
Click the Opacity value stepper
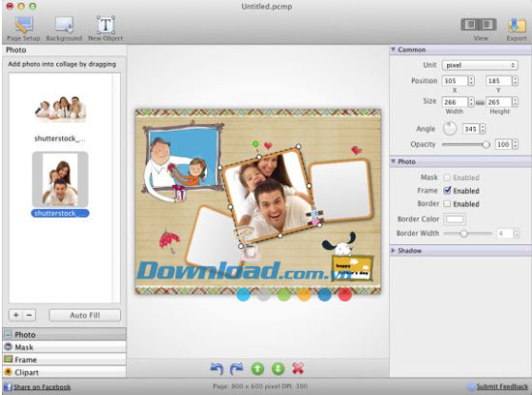coord(515,144)
